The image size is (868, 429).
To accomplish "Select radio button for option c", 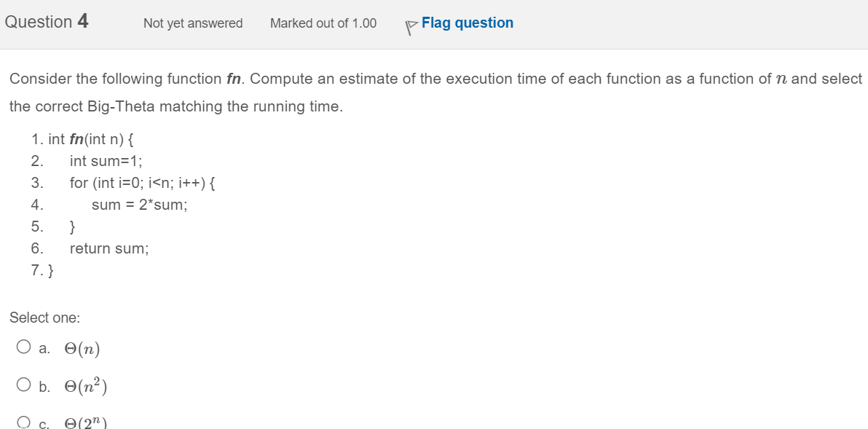I will coord(24,422).
